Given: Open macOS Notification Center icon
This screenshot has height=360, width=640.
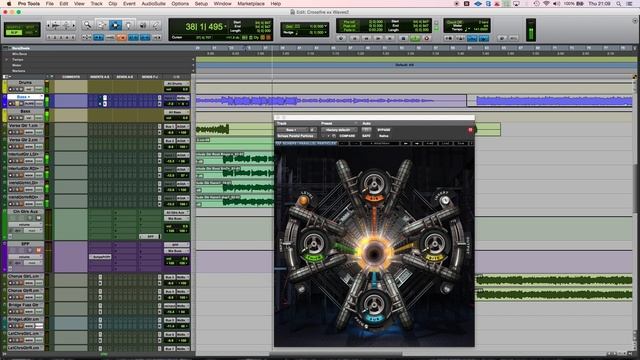Looking at the screenshot, I should tap(630, 4).
